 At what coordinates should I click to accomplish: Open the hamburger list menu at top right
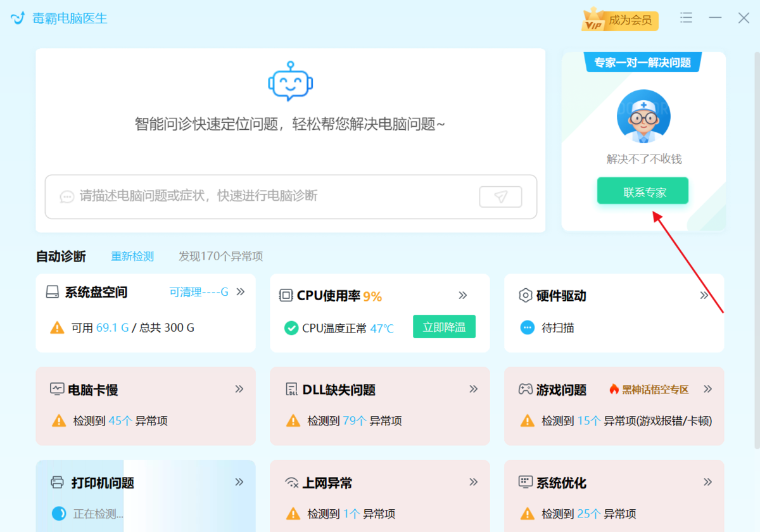pos(686,18)
